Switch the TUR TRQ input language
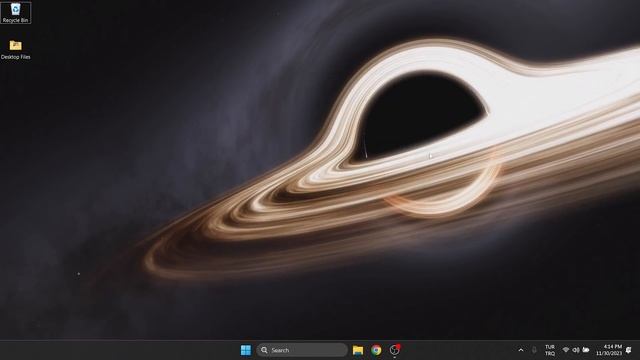640x360 pixels. coord(550,350)
